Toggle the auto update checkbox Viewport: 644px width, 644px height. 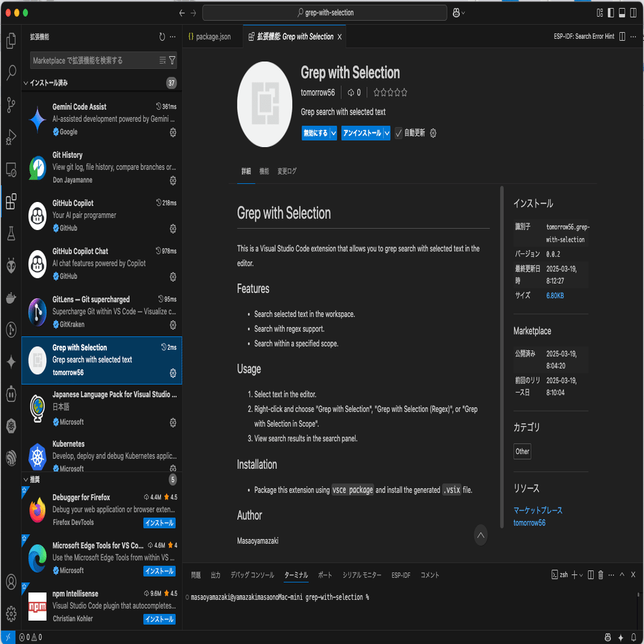[399, 133]
